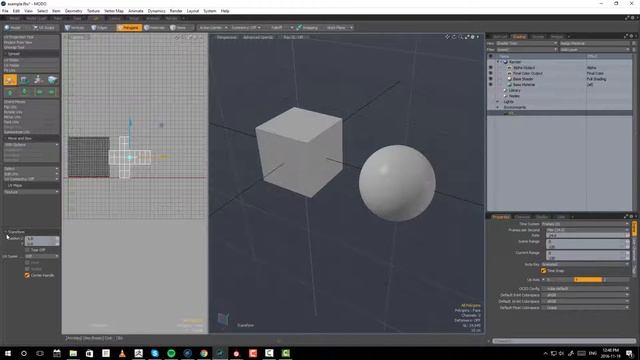Switch to Edges selection mode

pyautogui.click(x=100, y=28)
